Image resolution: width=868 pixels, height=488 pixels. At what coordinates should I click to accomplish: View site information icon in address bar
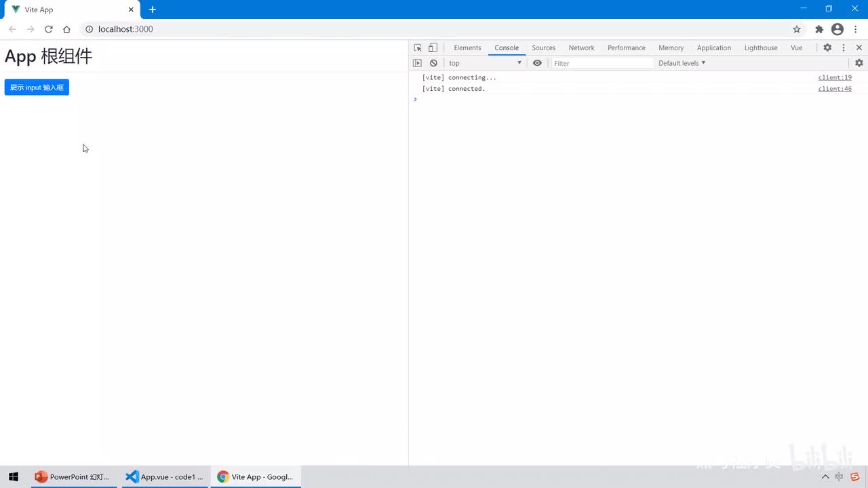[88, 29]
